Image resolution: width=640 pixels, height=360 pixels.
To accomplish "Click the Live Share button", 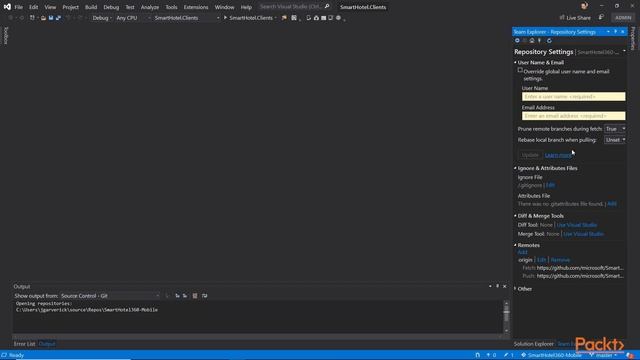I will point(575,18).
